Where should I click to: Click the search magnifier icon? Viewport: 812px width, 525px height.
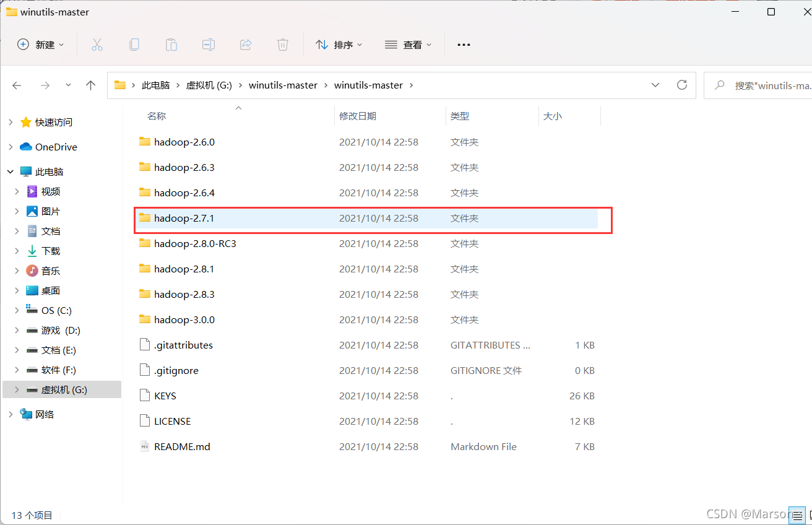coord(719,85)
